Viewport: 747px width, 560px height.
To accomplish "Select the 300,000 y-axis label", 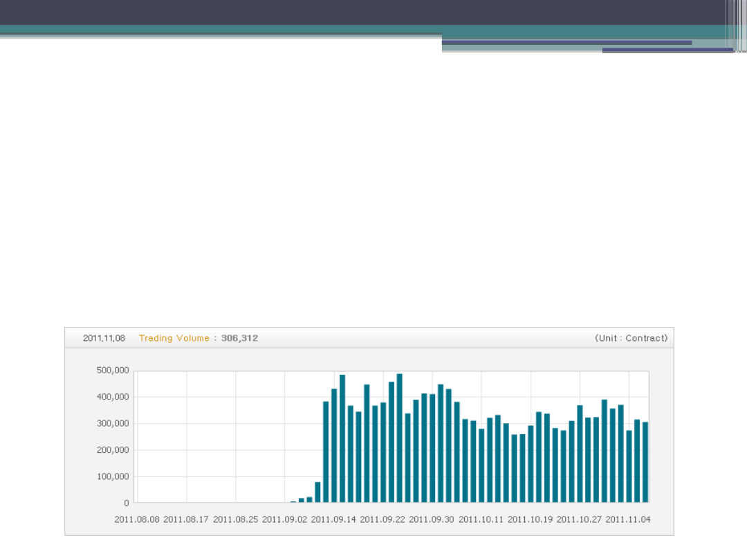I will click(x=112, y=423).
